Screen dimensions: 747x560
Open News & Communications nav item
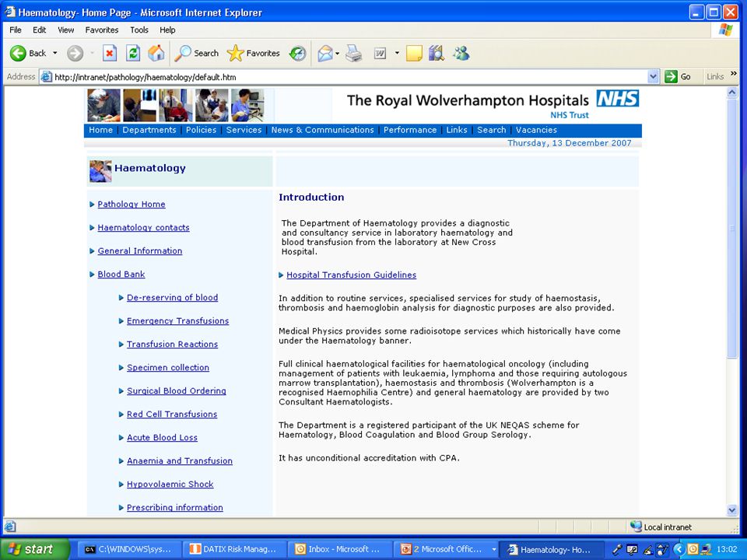(x=322, y=130)
